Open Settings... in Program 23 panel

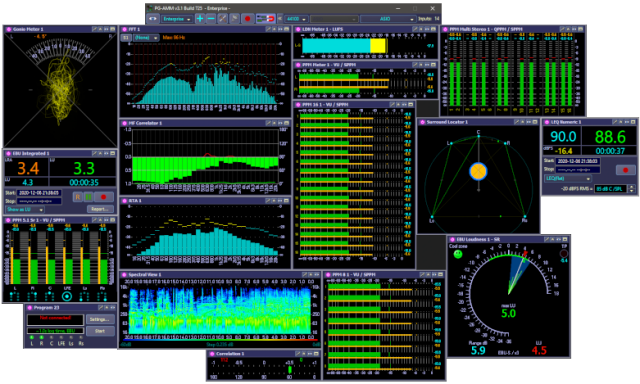coord(100,320)
